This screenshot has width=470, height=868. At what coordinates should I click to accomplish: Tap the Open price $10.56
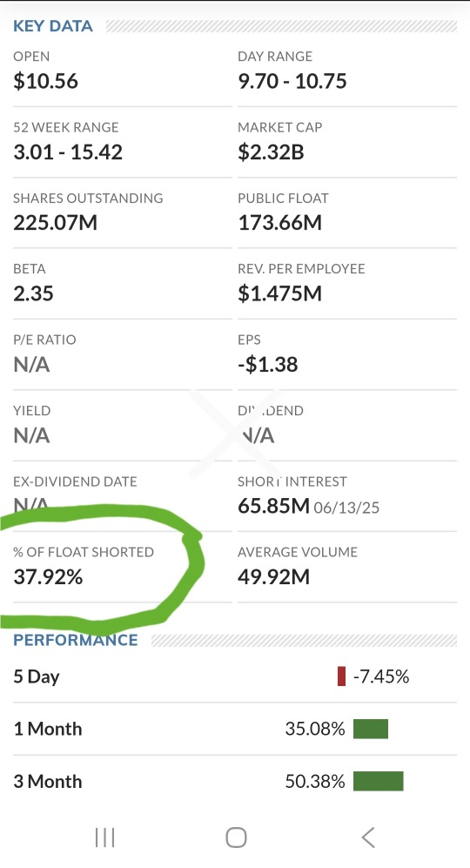pyautogui.click(x=46, y=81)
